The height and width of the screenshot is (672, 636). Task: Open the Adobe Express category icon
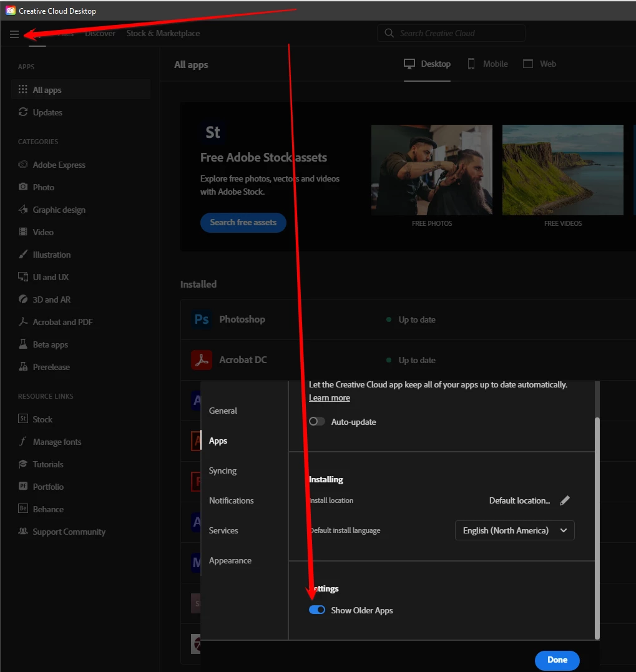[x=22, y=165]
